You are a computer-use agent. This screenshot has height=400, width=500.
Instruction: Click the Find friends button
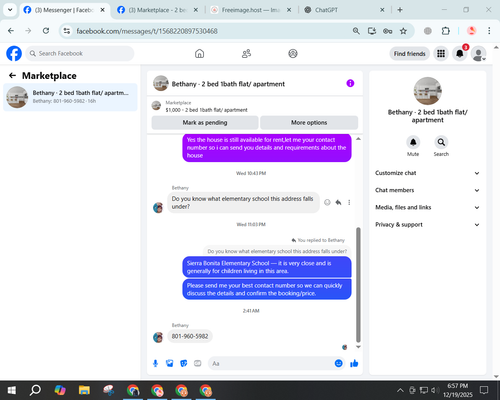pos(410,53)
